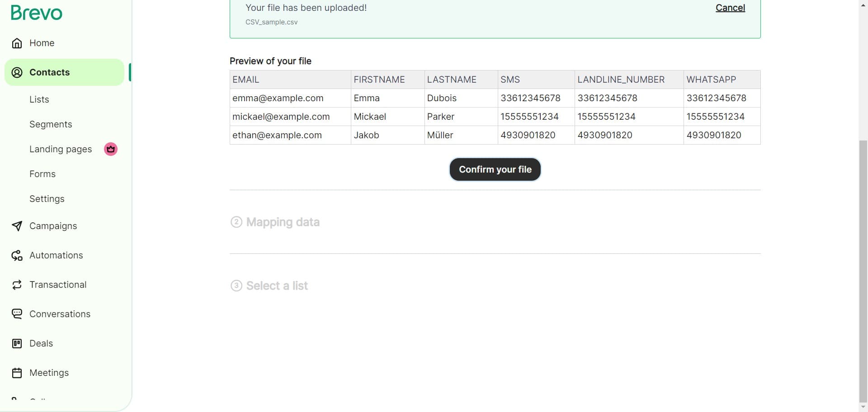
Task: Click the Automations icon in sidebar
Action: coord(17,256)
